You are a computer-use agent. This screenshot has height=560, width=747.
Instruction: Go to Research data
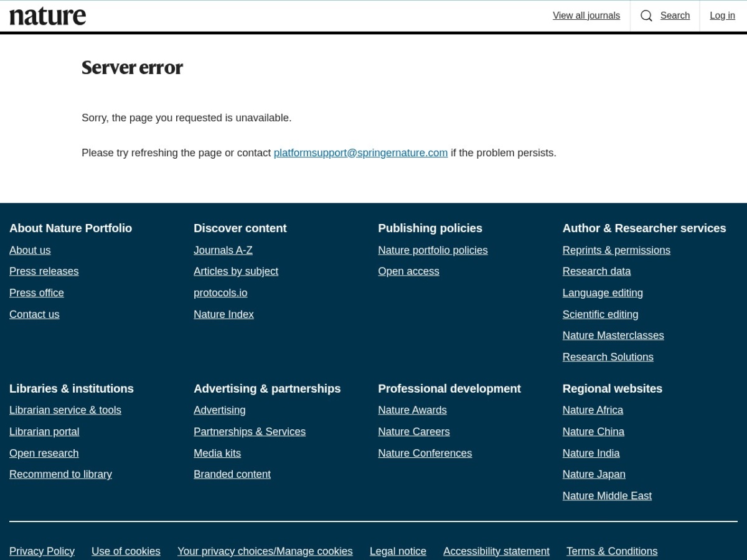click(596, 271)
